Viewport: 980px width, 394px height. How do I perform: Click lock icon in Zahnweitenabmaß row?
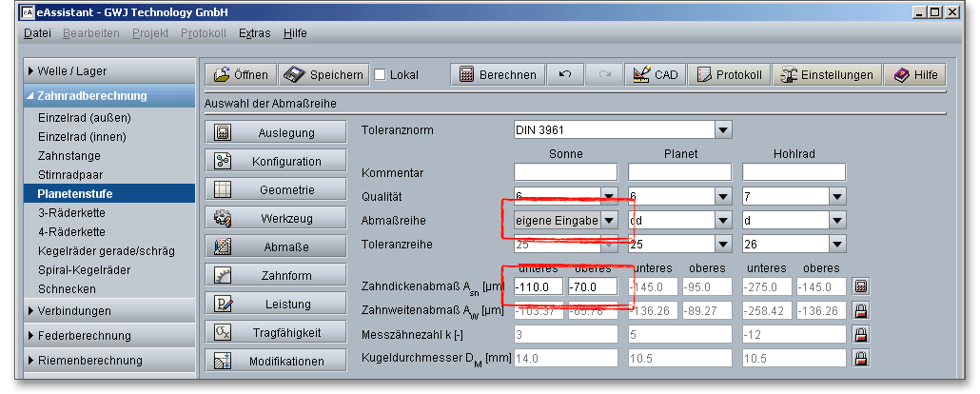tap(860, 310)
